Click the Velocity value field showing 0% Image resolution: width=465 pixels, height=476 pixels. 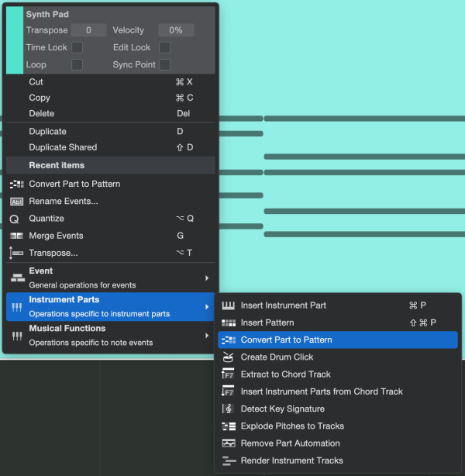176,30
